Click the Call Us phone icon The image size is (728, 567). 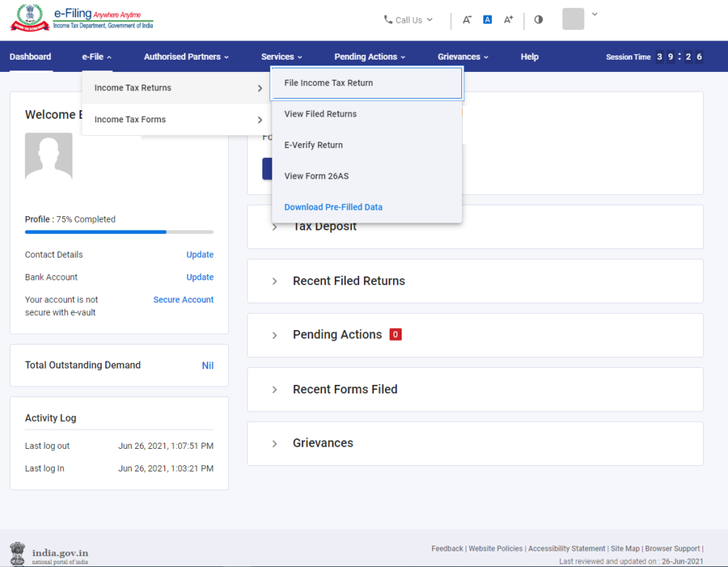pos(387,20)
